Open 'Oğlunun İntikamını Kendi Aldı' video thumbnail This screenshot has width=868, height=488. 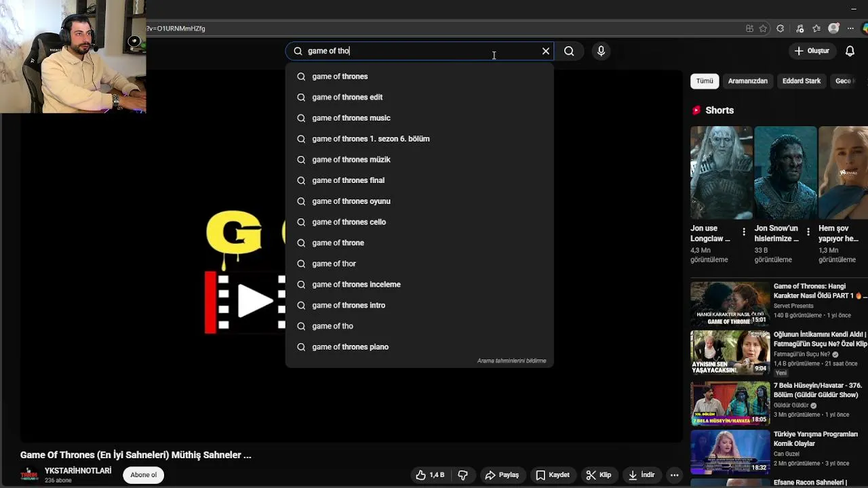[x=730, y=353]
